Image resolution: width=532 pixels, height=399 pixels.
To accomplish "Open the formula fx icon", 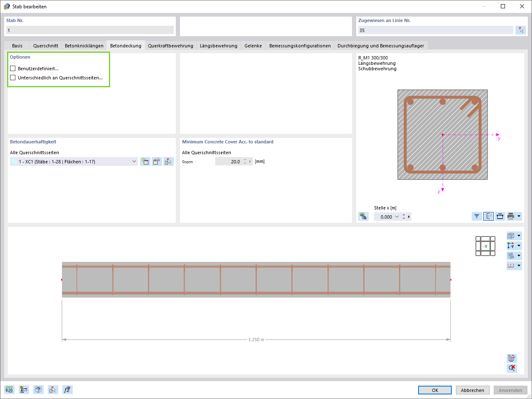I will coord(67,389).
